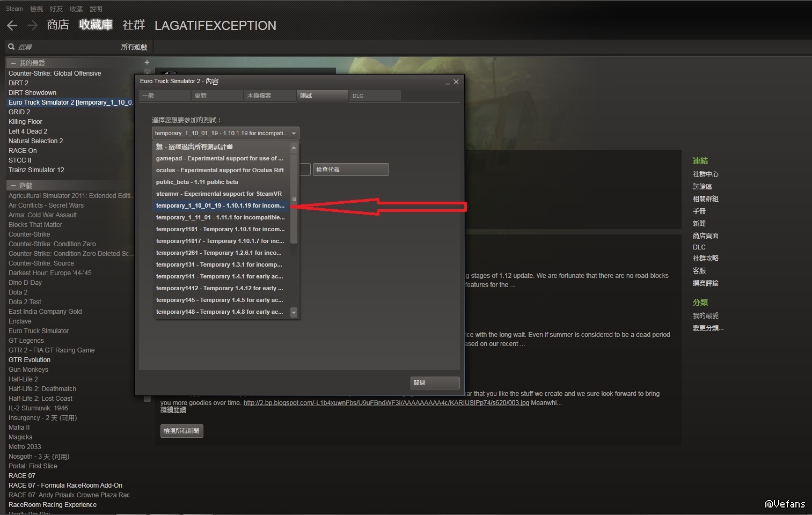
Task: Choose 無 to opt out of all betas
Action: (221, 146)
